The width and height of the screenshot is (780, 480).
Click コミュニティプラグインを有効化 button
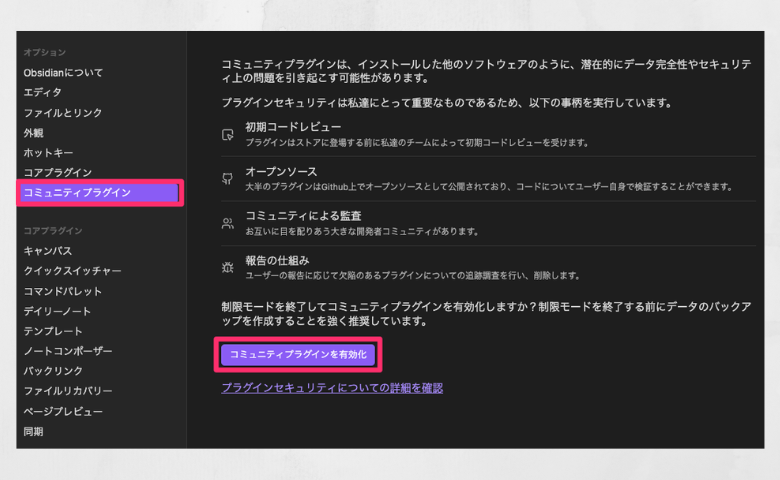(298, 355)
